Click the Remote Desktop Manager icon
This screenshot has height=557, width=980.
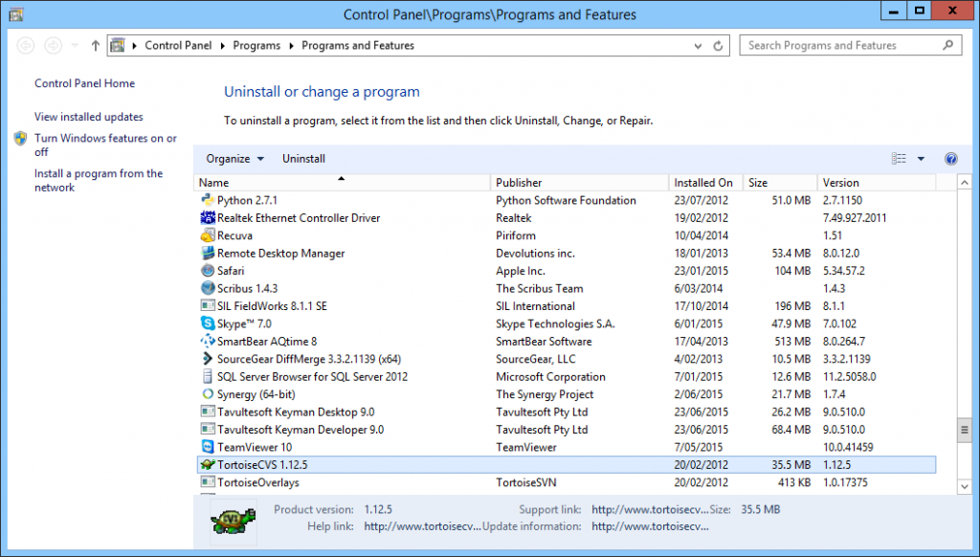pos(208,254)
